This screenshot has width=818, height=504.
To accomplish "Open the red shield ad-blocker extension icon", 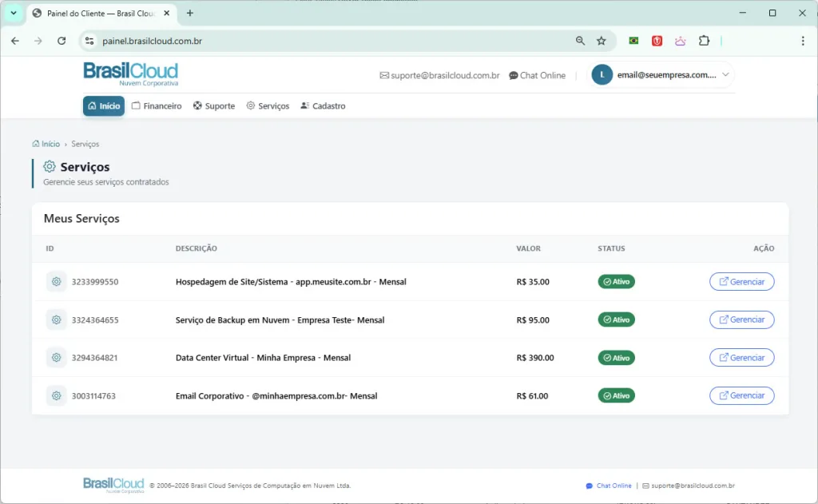I will 657,40.
